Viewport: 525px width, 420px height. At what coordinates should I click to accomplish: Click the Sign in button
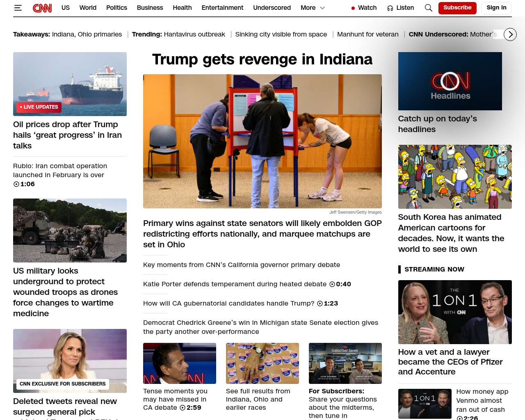pyautogui.click(x=496, y=8)
